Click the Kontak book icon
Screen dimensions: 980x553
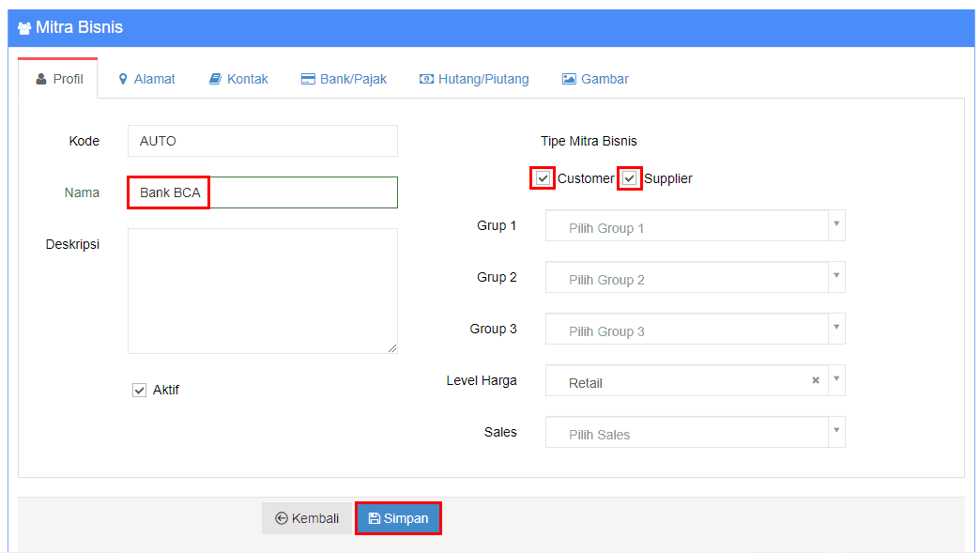215,79
